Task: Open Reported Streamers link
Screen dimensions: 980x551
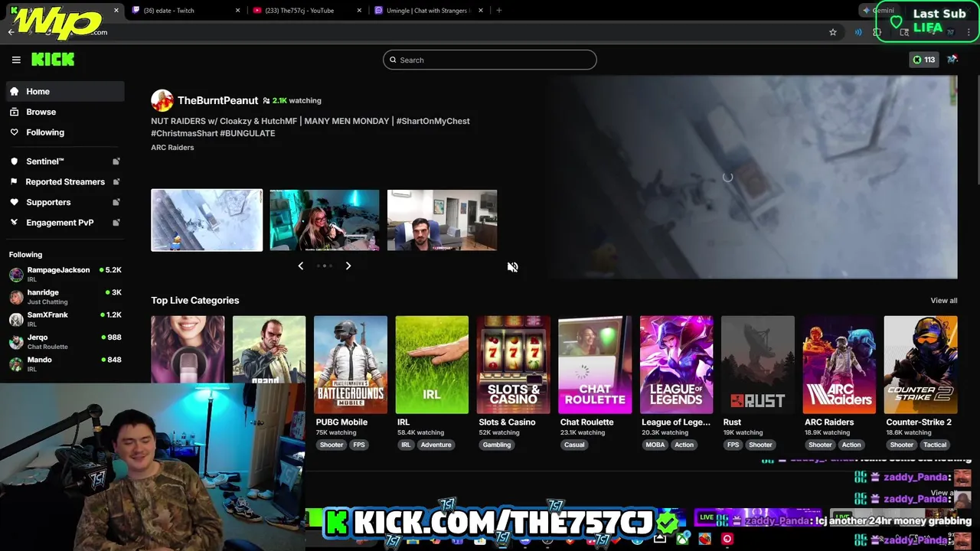Action: click(65, 181)
